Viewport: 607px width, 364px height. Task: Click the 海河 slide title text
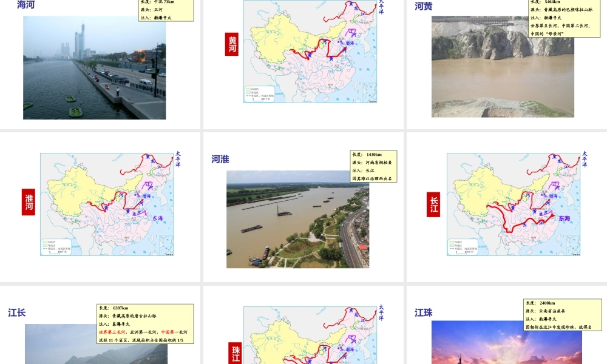(26, 5)
